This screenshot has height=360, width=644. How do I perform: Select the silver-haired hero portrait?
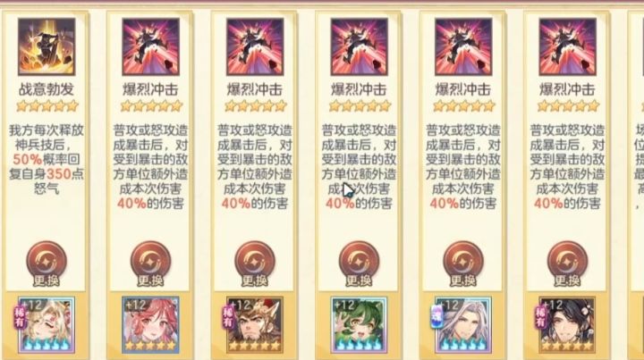[x=463, y=325]
